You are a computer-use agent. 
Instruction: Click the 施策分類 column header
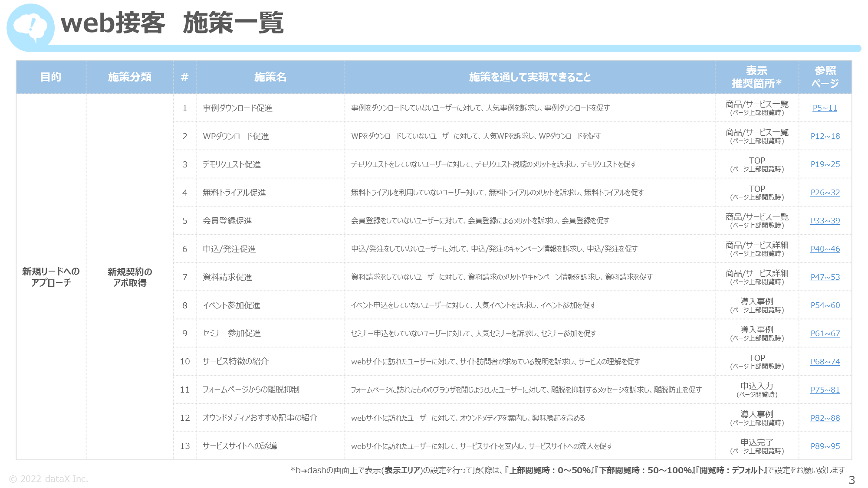point(130,77)
